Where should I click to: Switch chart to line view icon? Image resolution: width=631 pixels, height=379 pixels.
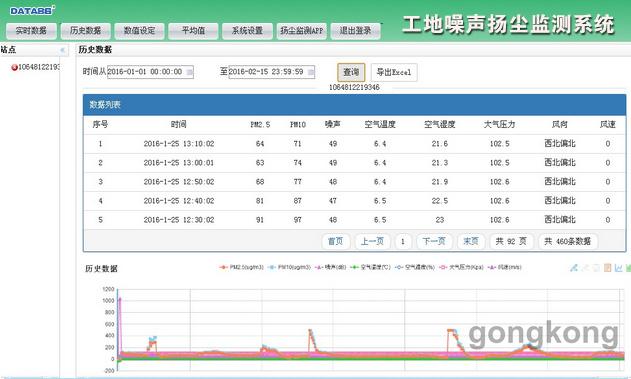click(x=619, y=268)
